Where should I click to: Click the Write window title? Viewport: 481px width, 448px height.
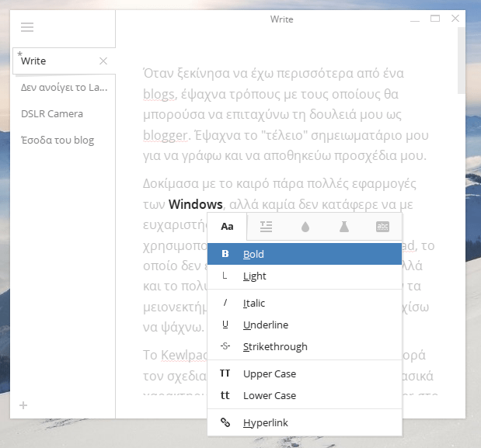pyautogui.click(x=281, y=19)
